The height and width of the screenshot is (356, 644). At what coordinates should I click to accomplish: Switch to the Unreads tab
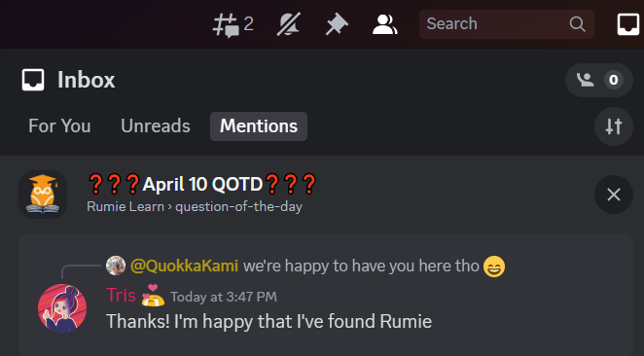point(156,126)
